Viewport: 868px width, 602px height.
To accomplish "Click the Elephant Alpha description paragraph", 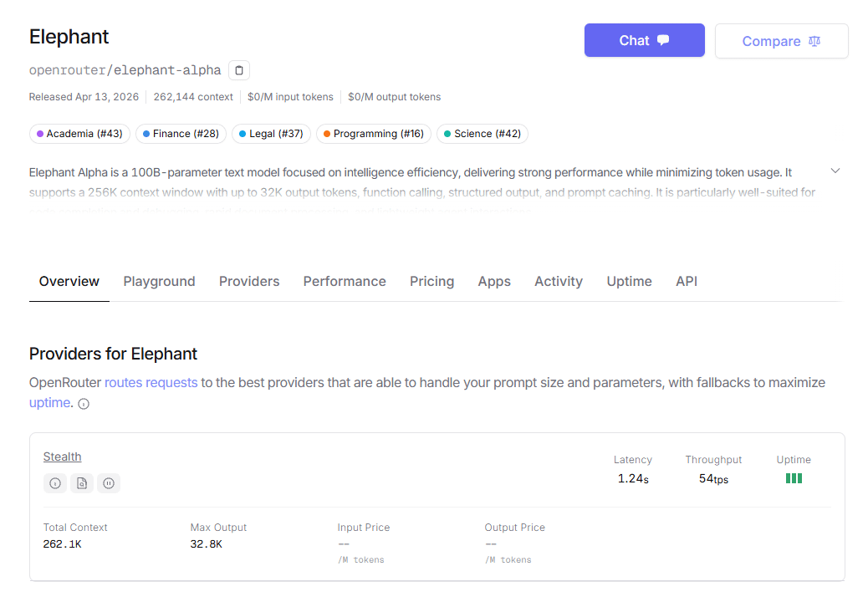I will [x=422, y=191].
